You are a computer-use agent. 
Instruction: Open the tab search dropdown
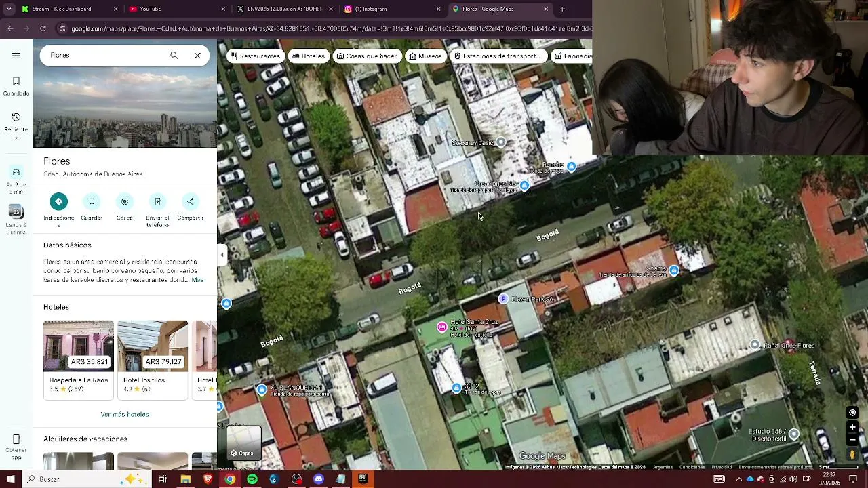pos(9,9)
